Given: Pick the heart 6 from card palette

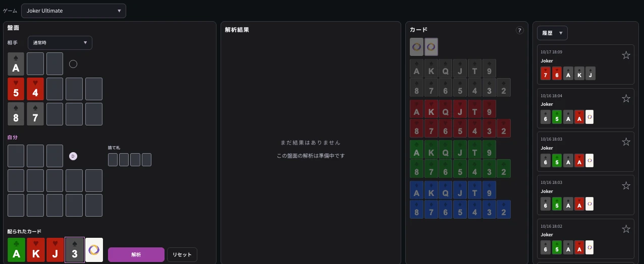Looking at the screenshot, I should point(446,128).
